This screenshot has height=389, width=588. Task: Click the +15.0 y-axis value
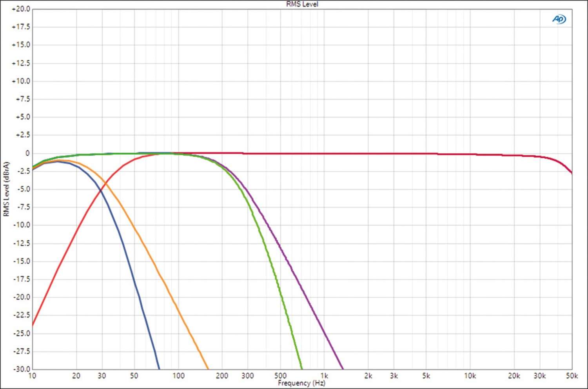(x=21, y=45)
